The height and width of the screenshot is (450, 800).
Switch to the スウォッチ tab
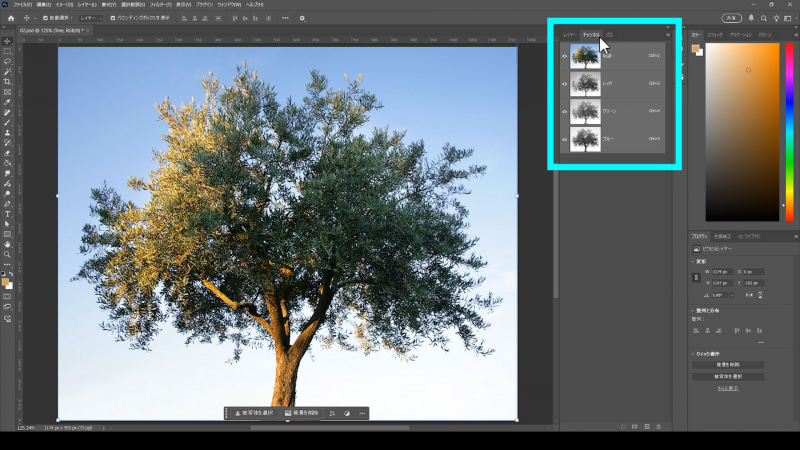point(715,35)
